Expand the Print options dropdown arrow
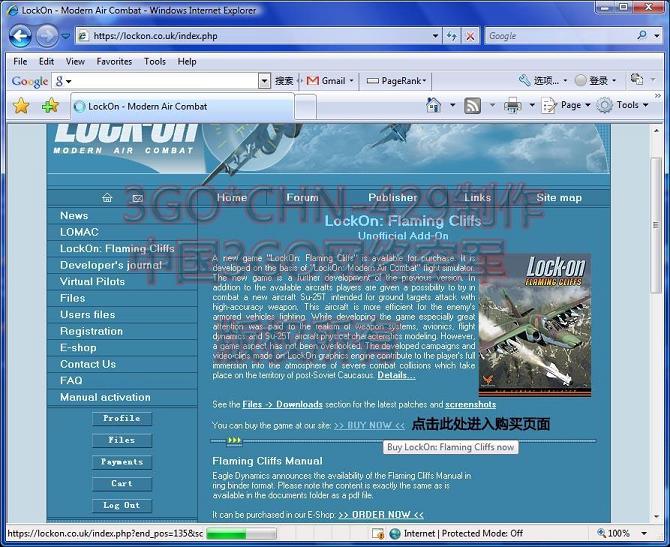This screenshot has width=670, height=547. point(532,105)
